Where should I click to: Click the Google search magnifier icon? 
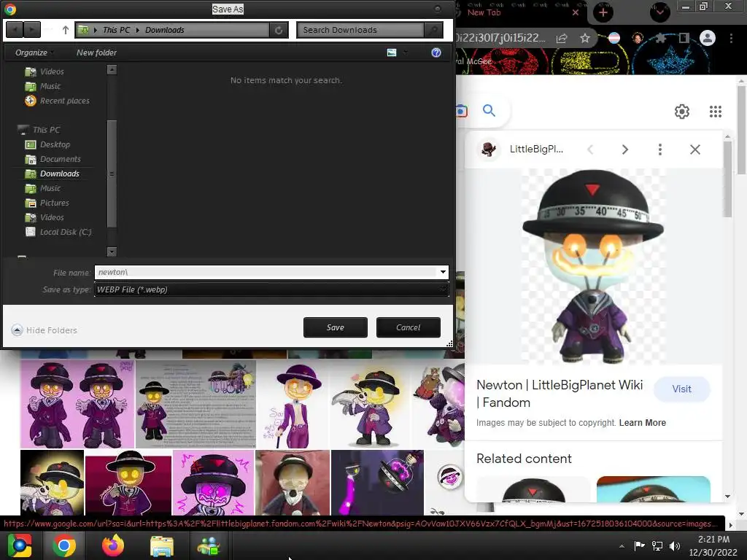point(489,111)
